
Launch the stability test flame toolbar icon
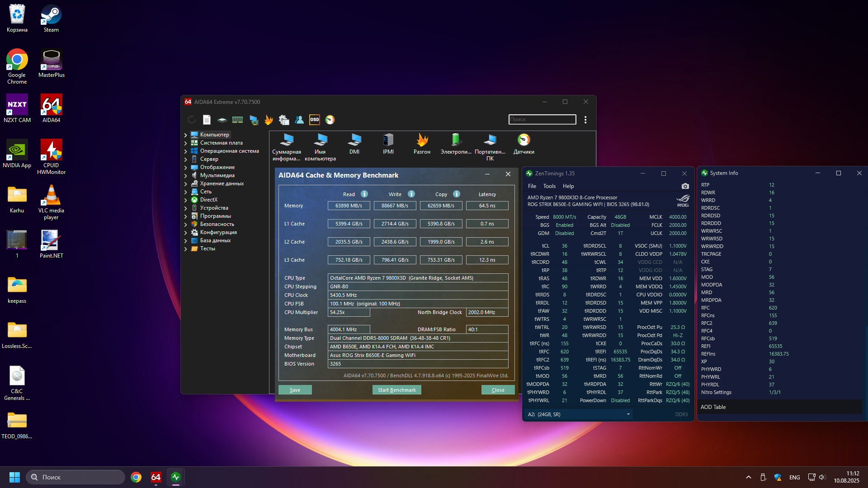click(x=269, y=120)
